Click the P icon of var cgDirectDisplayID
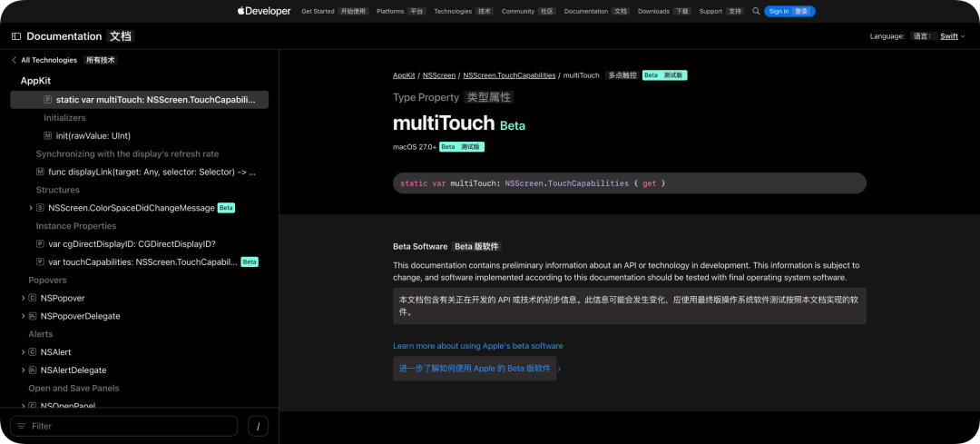This screenshot has width=980, height=444. [x=40, y=244]
